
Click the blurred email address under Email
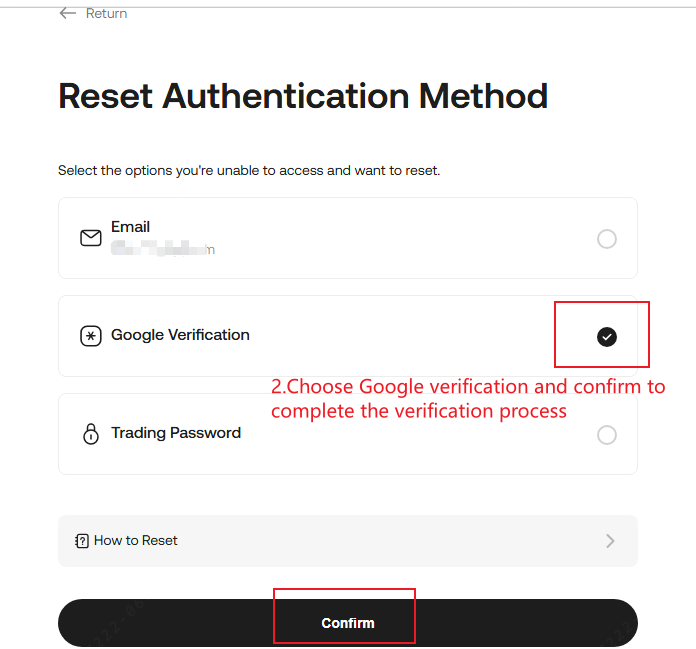[x=162, y=249]
